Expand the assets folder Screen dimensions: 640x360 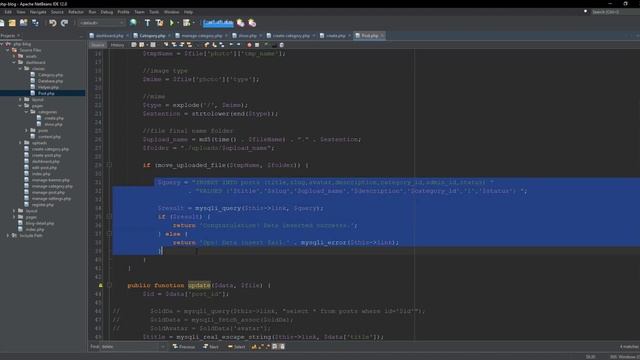coord(14,56)
